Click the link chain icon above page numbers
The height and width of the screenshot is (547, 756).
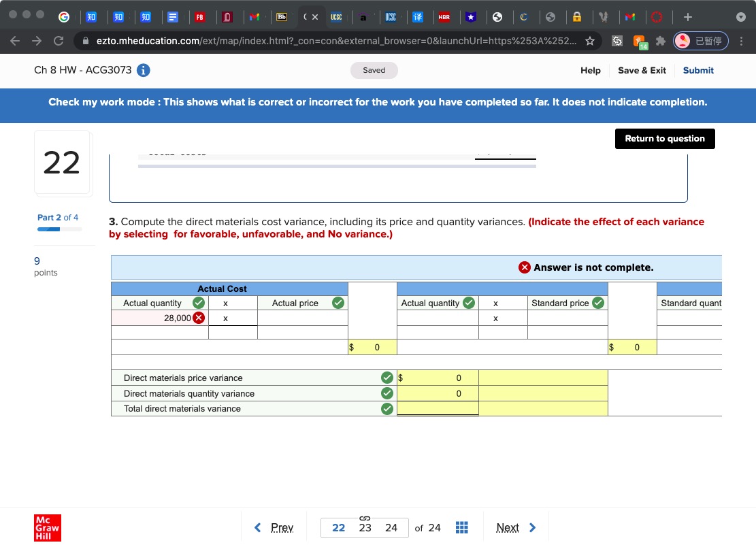coord(365,518)
